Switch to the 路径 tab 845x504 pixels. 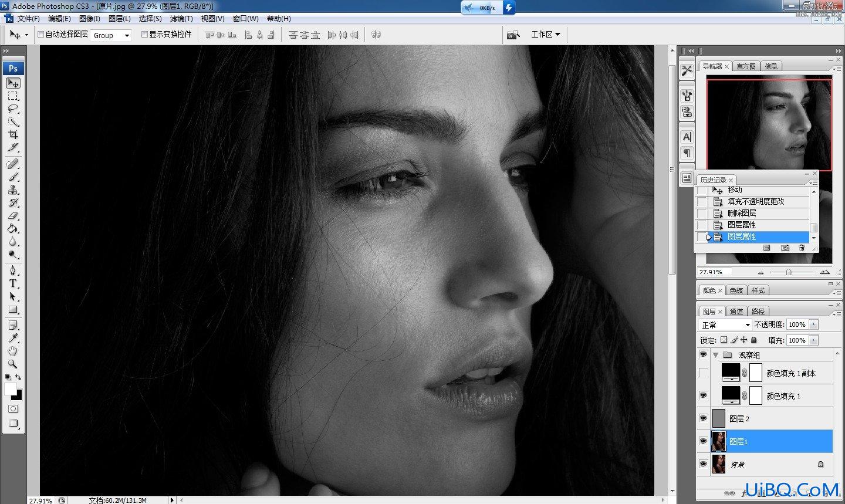[x=758, y=312]
